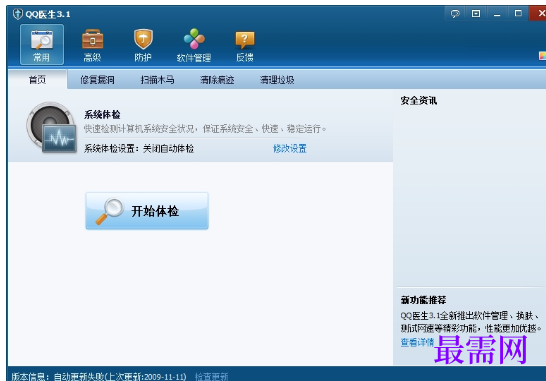Switch to the 清理垃圾 tab

(277, 80)
